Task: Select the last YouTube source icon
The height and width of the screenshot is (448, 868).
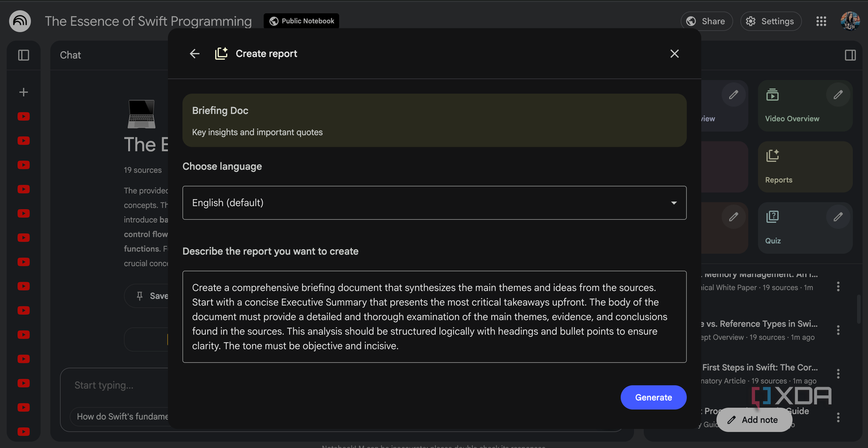Action: coord(24,432)
